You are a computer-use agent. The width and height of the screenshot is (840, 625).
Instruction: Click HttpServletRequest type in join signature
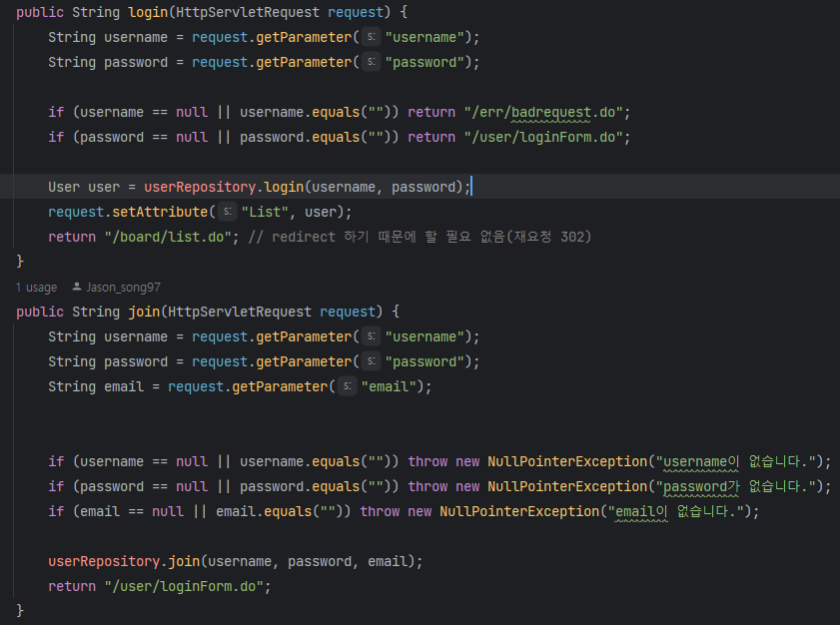coord(240,312)
